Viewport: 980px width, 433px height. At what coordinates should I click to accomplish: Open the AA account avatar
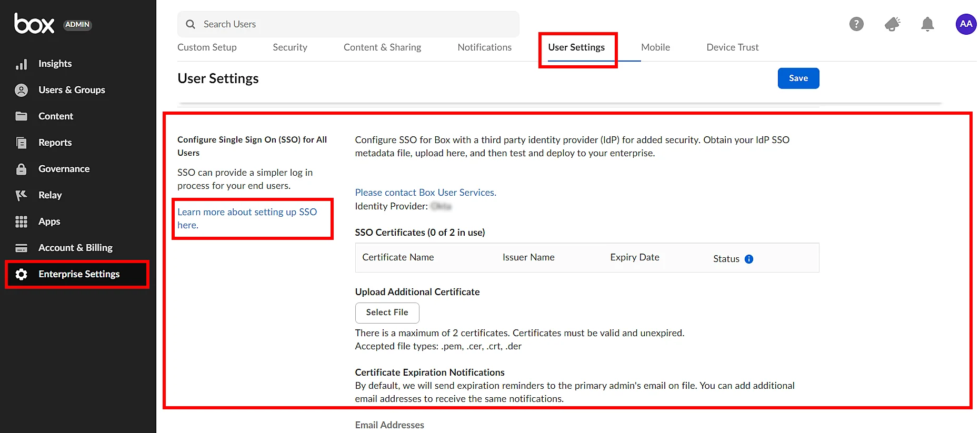[966, 24]
